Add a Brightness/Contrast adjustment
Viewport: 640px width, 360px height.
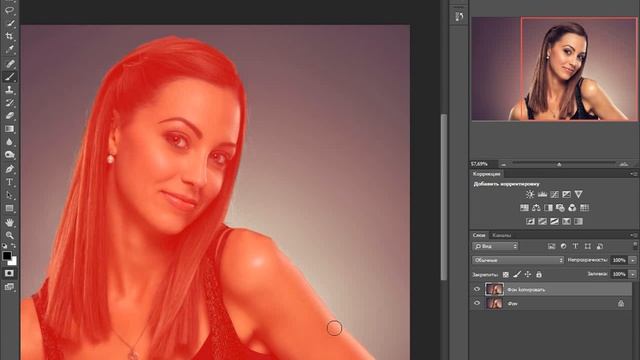tap(530, 194)
